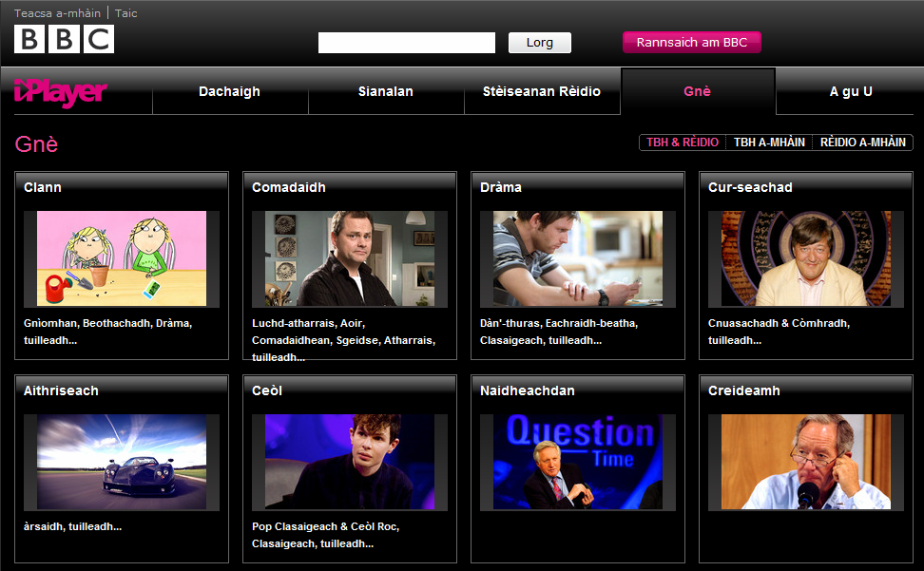Open the Cur-seachad thumbnail image

tap(806, 258)
